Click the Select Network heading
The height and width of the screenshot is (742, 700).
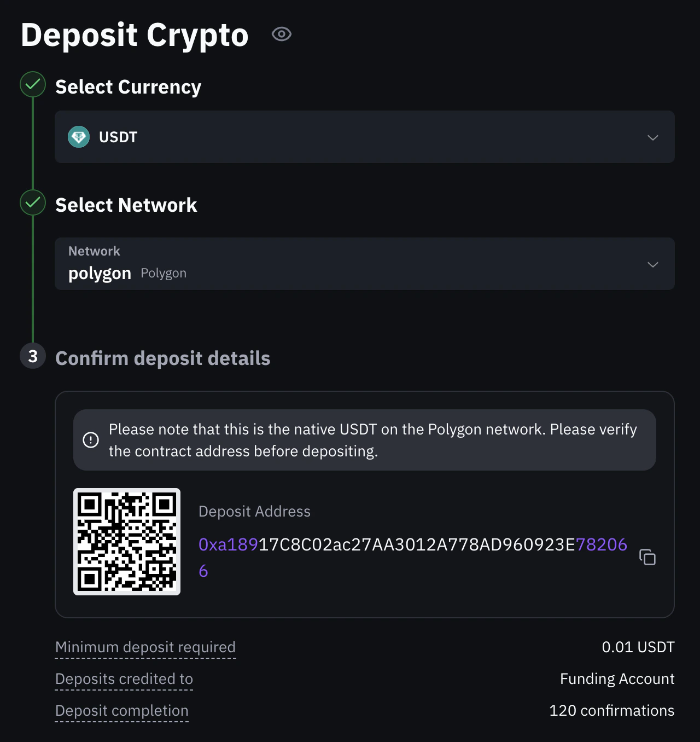coord(126,205)
